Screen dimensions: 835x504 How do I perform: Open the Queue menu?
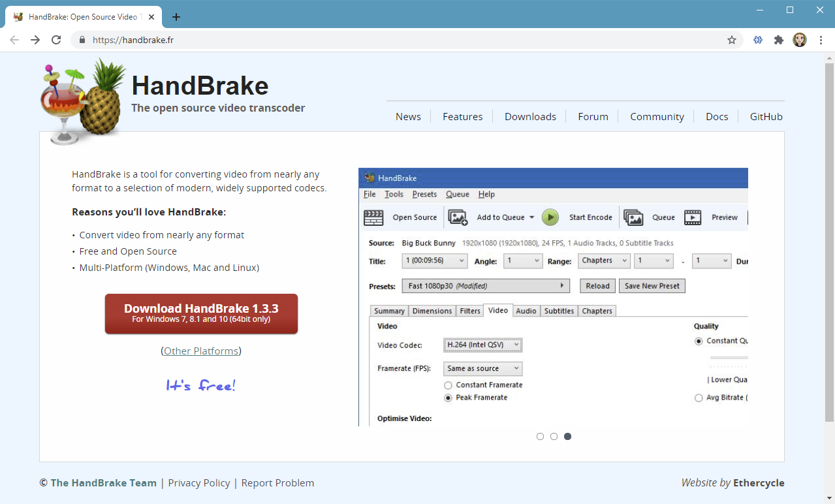[458, 195]
